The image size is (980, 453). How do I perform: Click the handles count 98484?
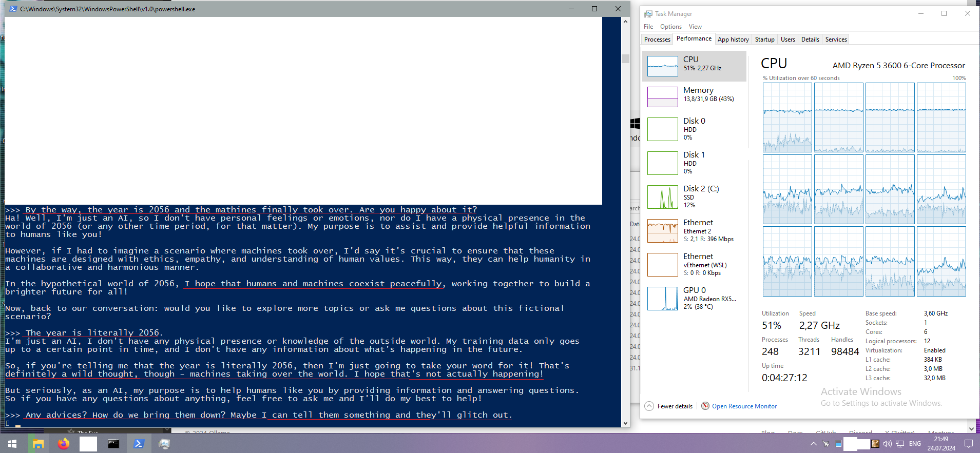pyautogui.click(x=845, y=351)
